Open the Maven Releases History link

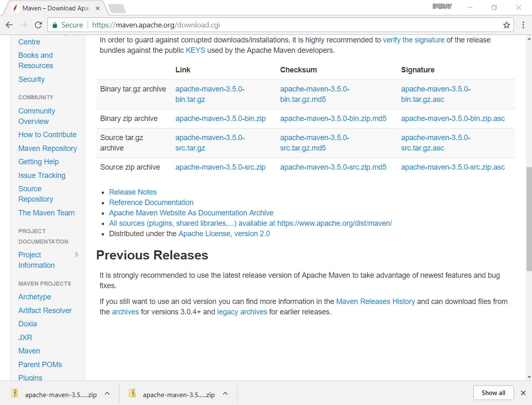tap(375, 301)
